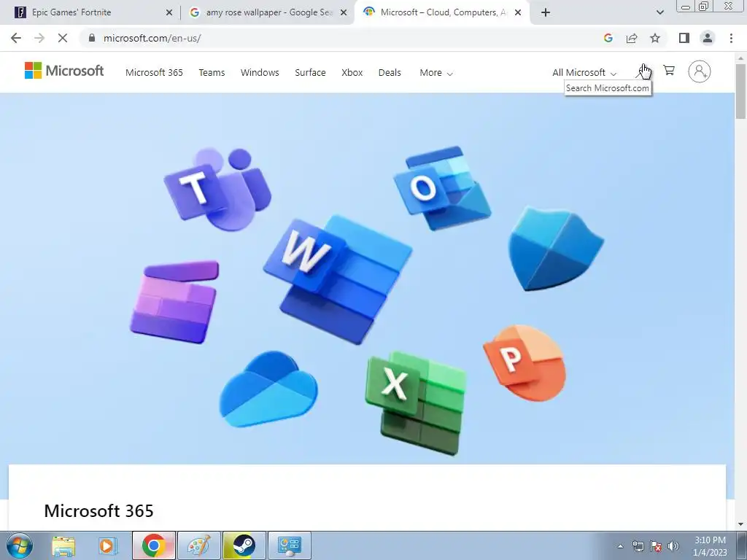
Task: Click the OneDrive cloud icon in banner
Action: (268, 389)
